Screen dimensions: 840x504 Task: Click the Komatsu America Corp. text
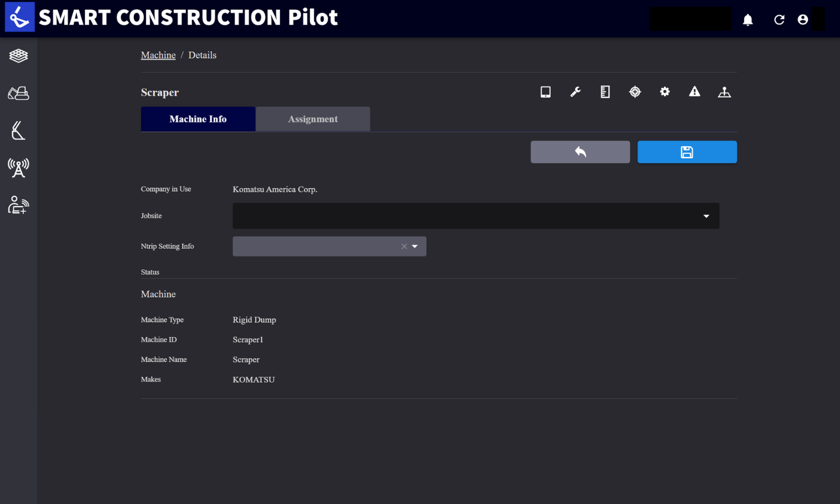click(x=275, y=189)
